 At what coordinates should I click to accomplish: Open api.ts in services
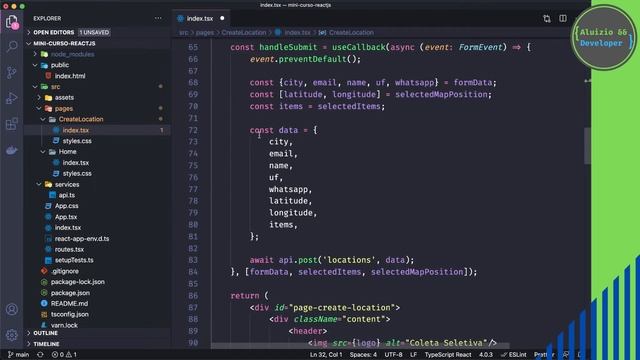[67, 195]
